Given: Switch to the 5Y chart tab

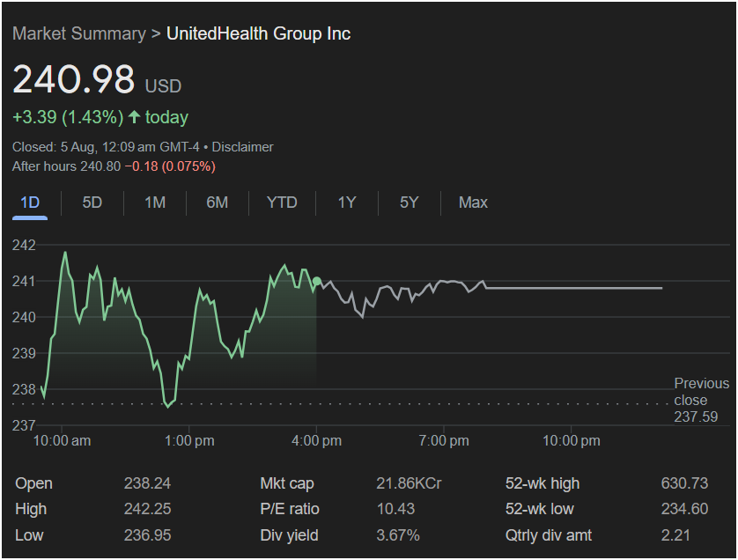Looking at the screenshot, I should coord(410,203).
